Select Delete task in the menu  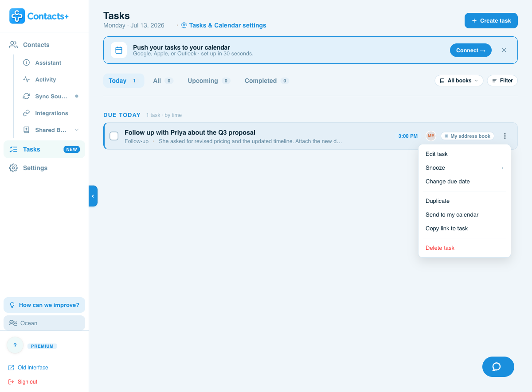(465, 248)
